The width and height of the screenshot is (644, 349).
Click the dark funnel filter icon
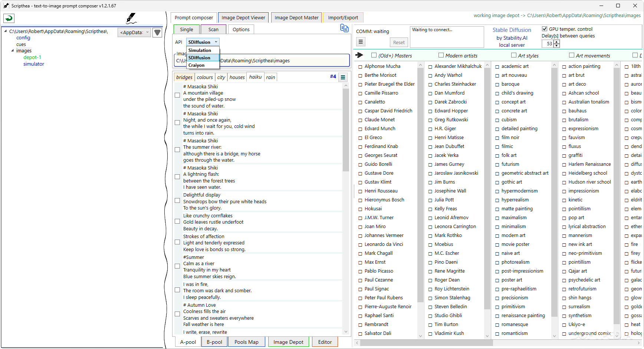pos(157,33)
